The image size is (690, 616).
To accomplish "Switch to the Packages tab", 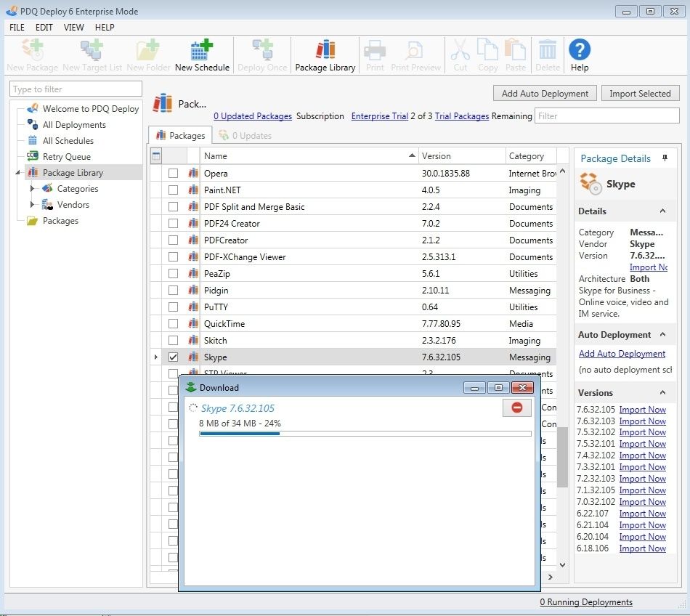I will (x=180, y=135).
